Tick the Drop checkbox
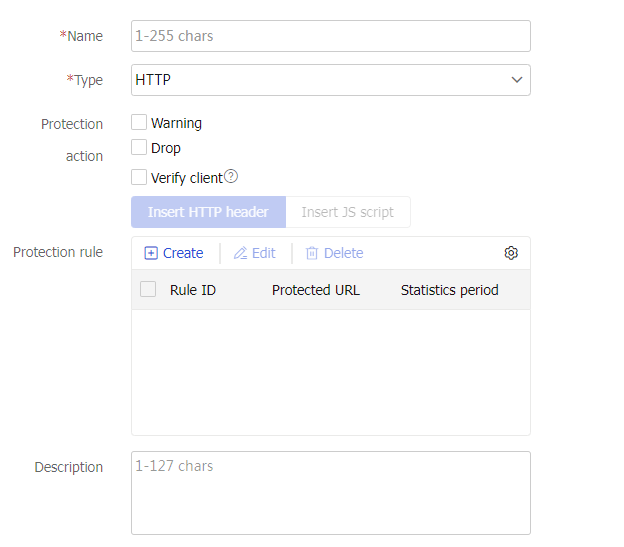The image size is (624, 547). tap(139, 148)
